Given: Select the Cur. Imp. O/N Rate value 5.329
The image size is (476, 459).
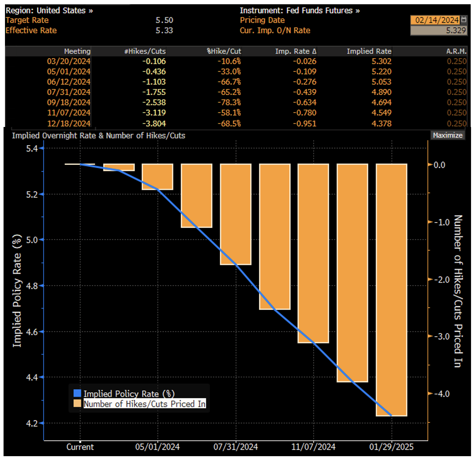Looking at the screenshot, I should [x=438, y=31].
